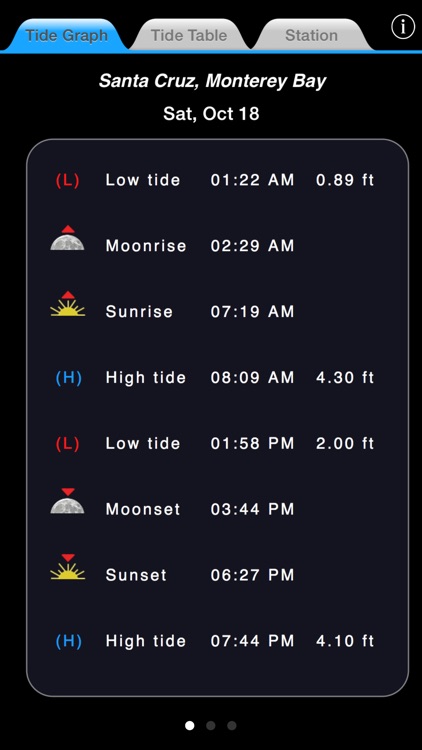Image resolution: width=422 pixels, height=750 pixels.
Task: Go to the third page dot
Action: 232,726
